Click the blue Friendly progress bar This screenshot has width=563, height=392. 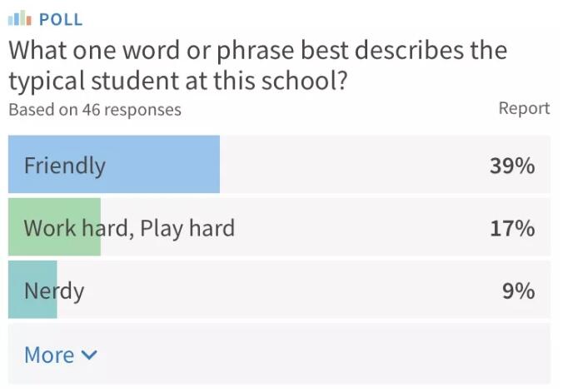pyautogui.click(x=167, y=165)
